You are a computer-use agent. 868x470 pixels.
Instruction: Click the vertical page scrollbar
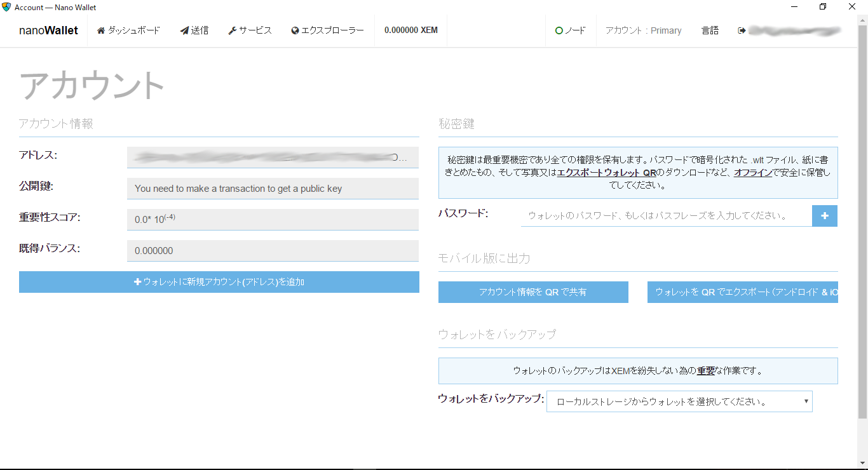[862, 222]
